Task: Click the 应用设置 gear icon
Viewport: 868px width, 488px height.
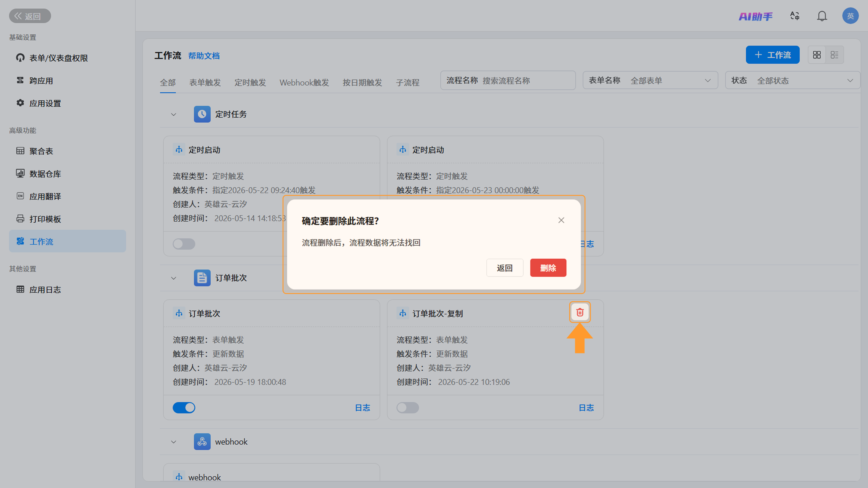Action: pyautogui.click(x=20, y=103)
